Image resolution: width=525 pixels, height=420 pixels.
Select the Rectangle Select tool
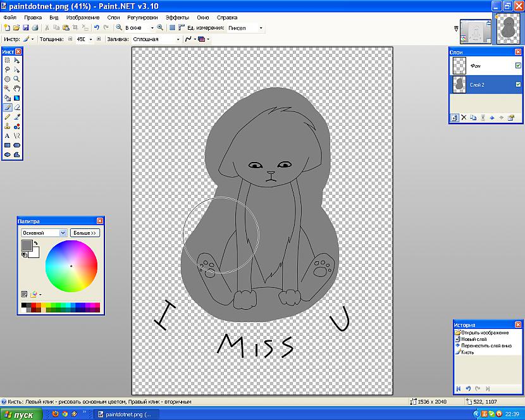pos(7,61)
